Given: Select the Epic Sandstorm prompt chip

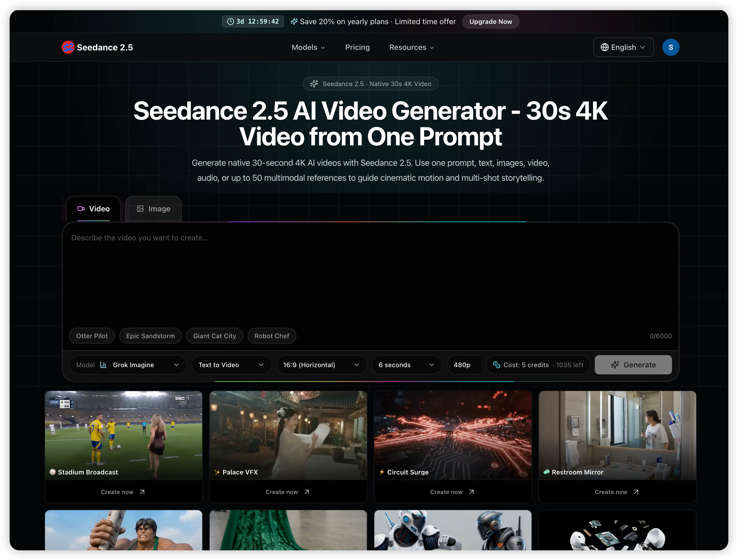Looking at the screenshot, I should pos(150,336).
